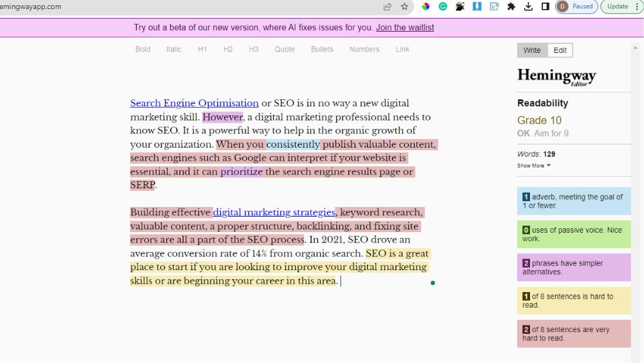Open the Chrome three-dot menu
Viewport: 644px width, 363px height.
(x=638, y=6)
